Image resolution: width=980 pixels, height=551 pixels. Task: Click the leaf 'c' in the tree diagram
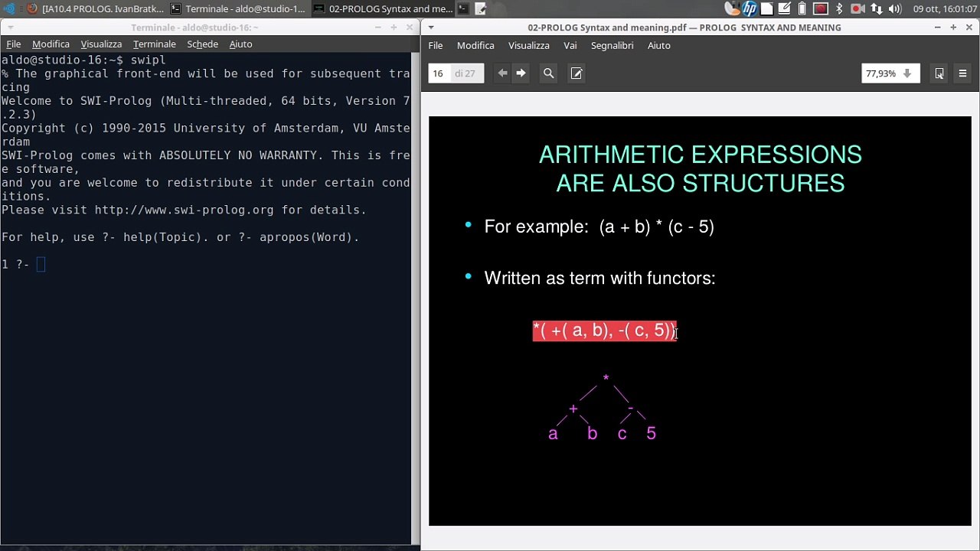click(622, 434)
